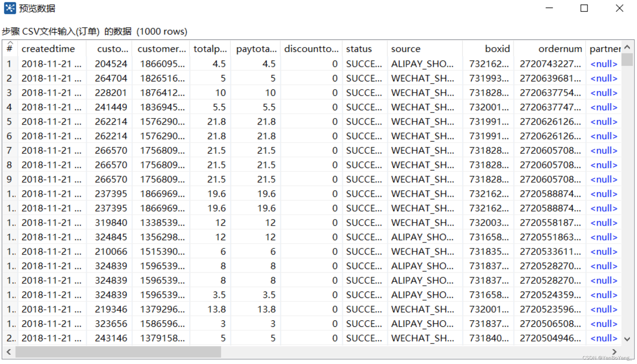Screen dimensions: 637x364
Task: Click the horizontal scrollbar thumb
Action: pyautogui.click(x=118, y=352)
